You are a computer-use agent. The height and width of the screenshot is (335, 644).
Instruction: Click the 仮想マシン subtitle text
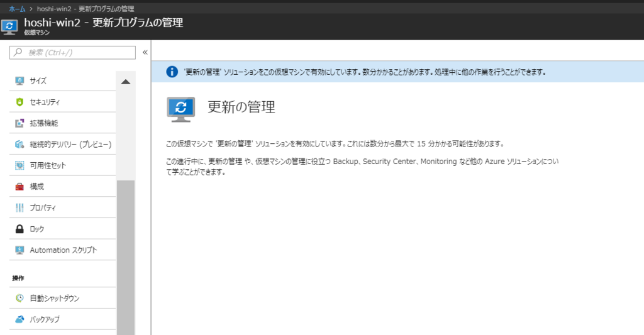(x=36, y=33)
